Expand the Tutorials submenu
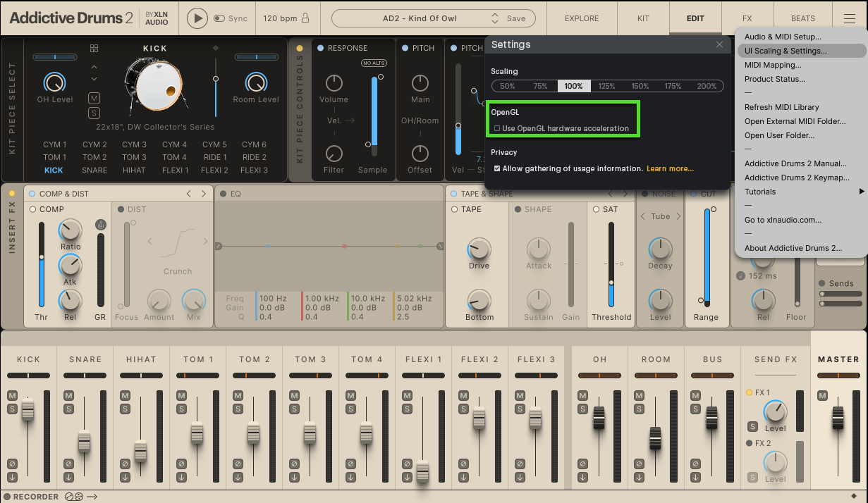This screenshot has height=503, width=868. 800,192
